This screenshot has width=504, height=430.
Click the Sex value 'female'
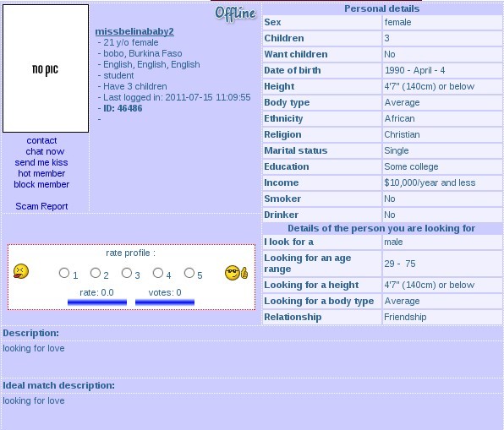click(397, 22)
